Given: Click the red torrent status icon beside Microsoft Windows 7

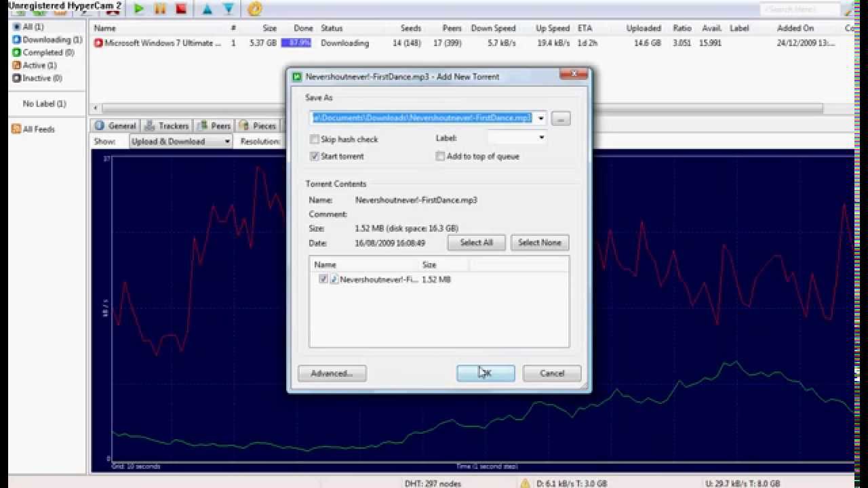Looking at the screenshot, I should pos(98,43).
